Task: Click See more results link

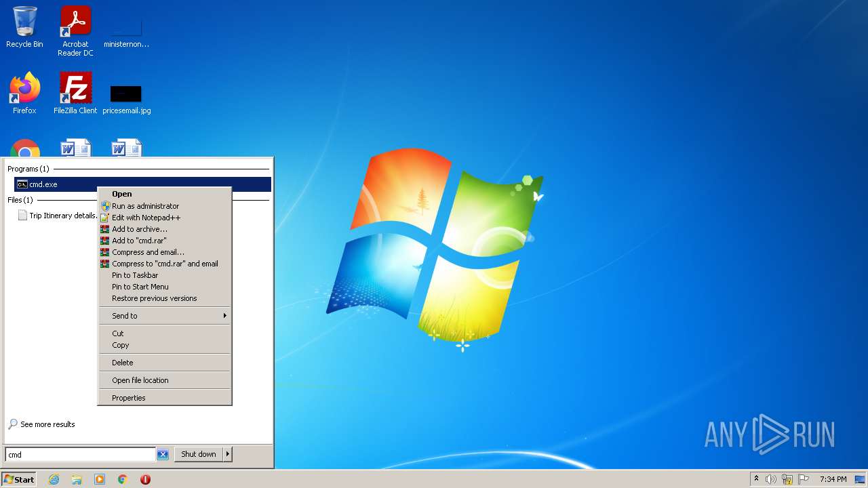Action: [41, 424]
